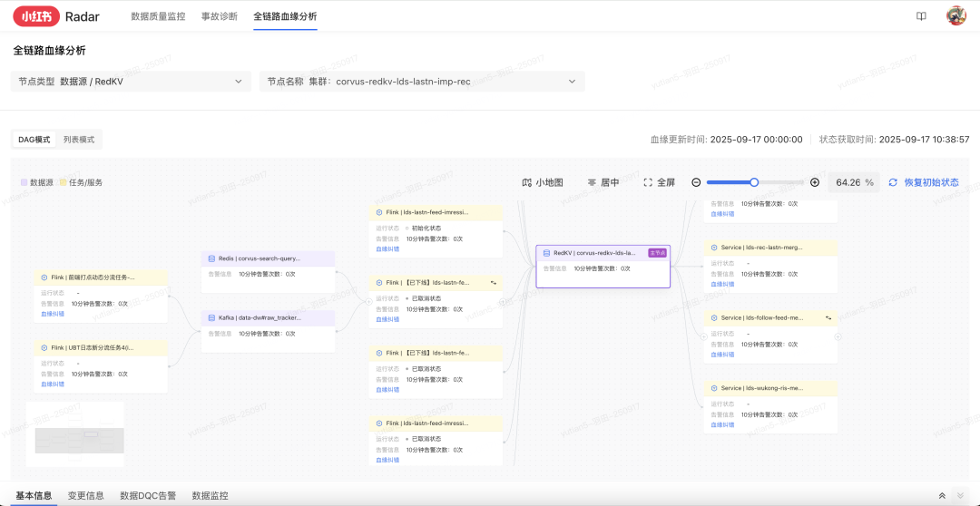Click 血缘纠错 on UBT日志新分流任务4 card
The width and height of the screenshot is (980, 506).
pos(53,384)
